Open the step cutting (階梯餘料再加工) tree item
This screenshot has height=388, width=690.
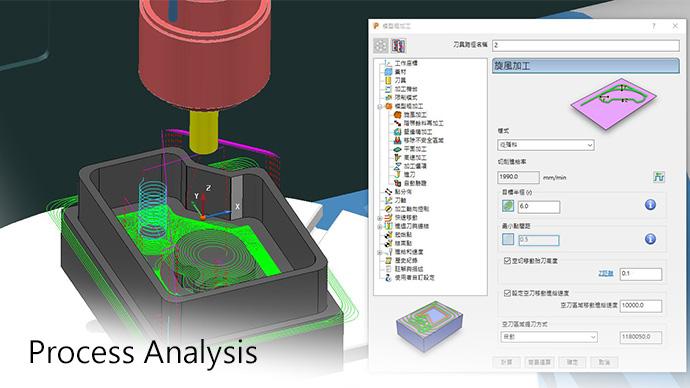424,123
